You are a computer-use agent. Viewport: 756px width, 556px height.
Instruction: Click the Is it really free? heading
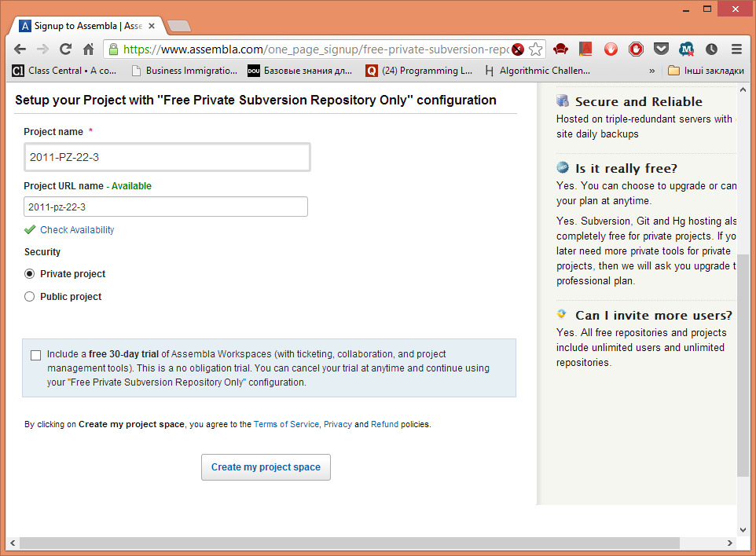pos(626,169)
